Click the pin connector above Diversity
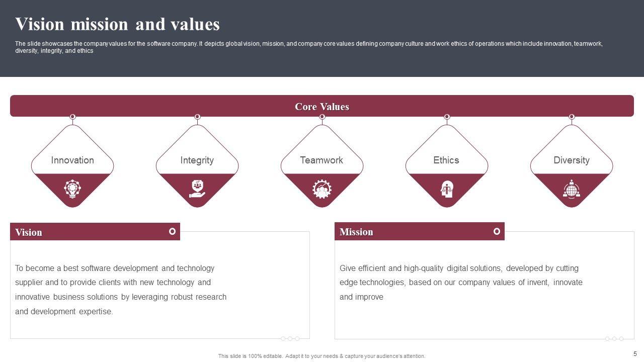 [572, 117]
